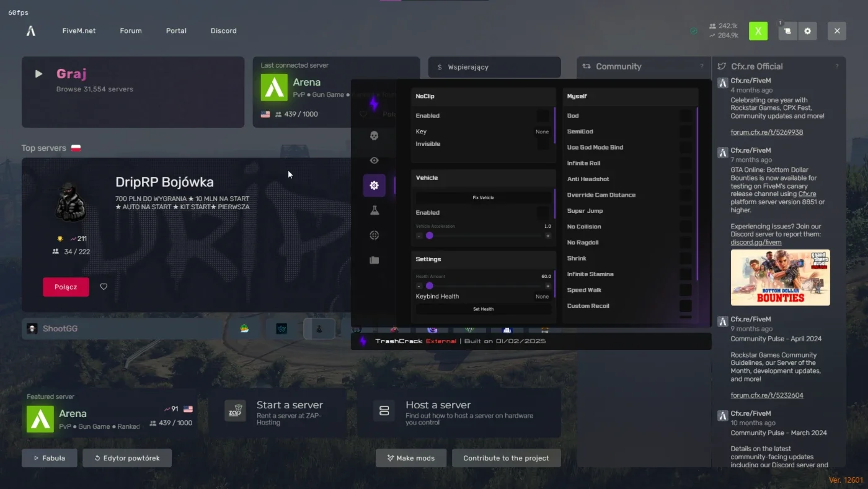
Task: Open FiveM.net in the top menu
Action: click(x=79, y=30)
